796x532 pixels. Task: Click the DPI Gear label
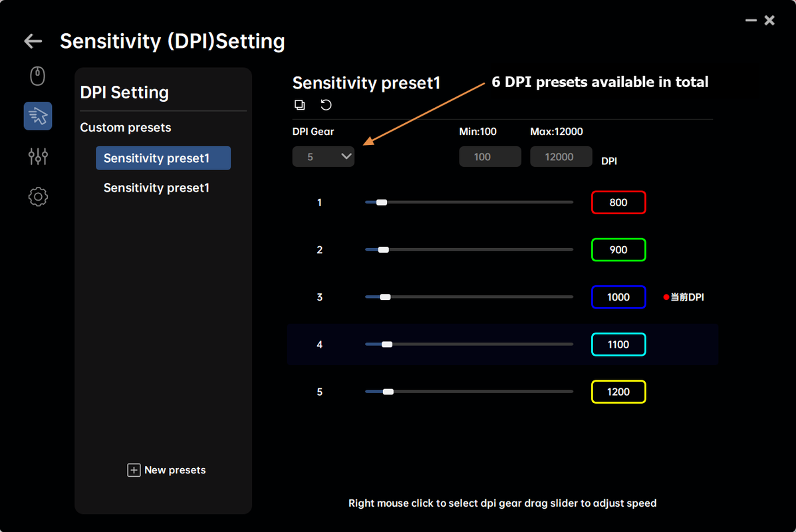[x=313, y=132]
